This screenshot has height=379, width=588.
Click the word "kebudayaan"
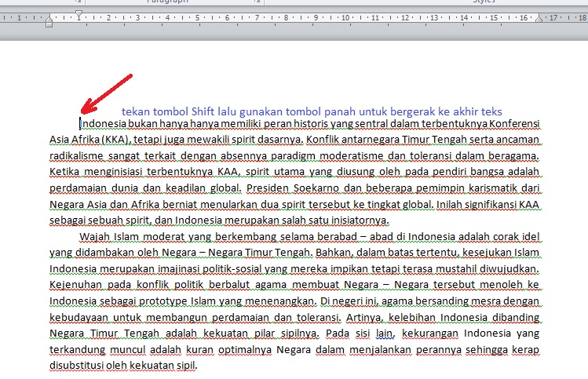point(79,318)
